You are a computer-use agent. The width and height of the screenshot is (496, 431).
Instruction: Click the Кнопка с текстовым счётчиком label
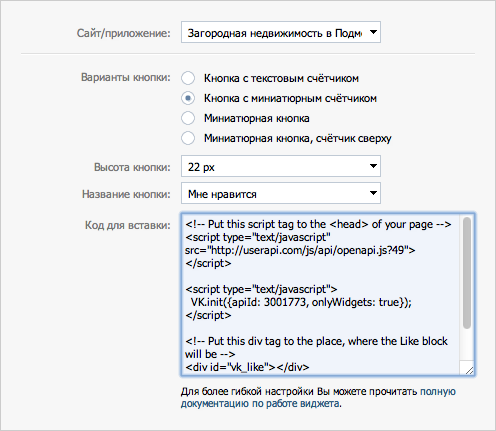pos(281,78)
